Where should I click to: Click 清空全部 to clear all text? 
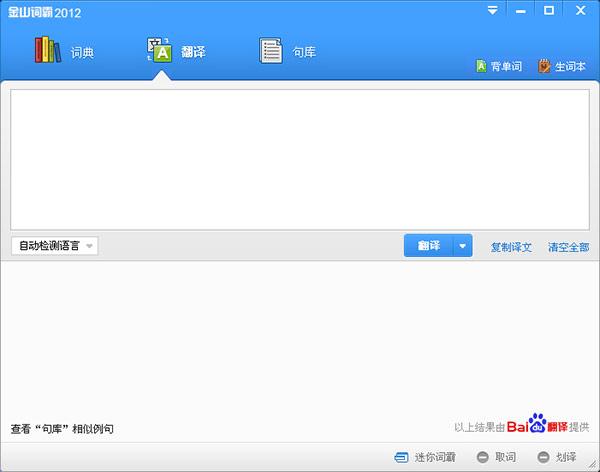coord(568,247)
